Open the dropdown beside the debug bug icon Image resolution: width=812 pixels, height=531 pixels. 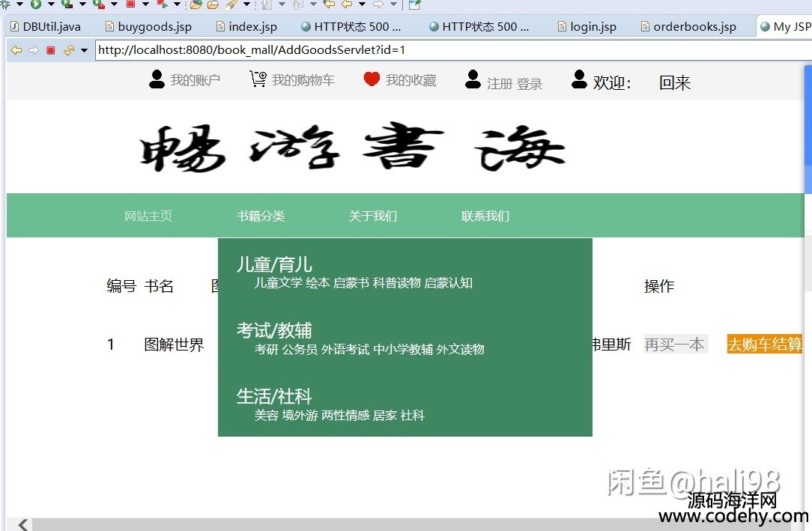[x=19, y=4]
